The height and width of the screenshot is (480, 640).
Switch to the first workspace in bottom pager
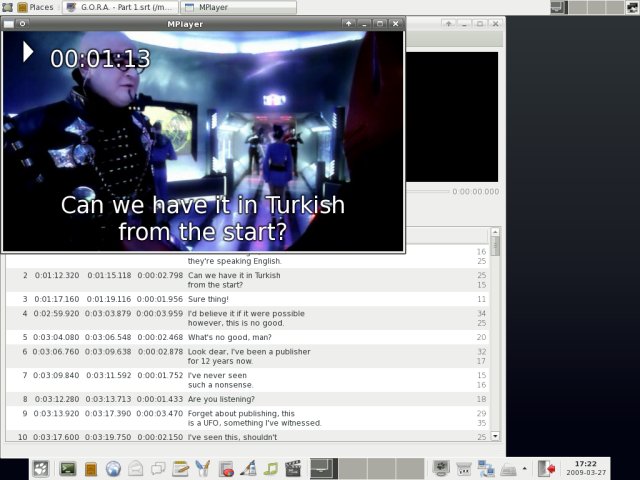pos(324,468)
